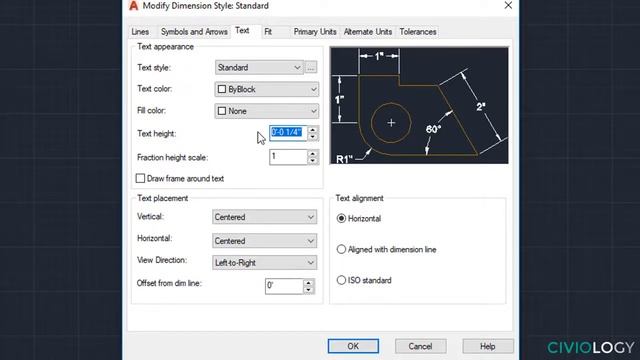Decrease Text height with down arrow

pyautogui.click(x=313, y=137)
